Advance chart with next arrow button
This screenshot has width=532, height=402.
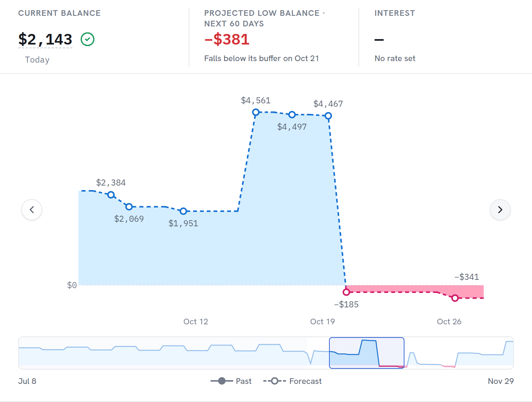500,210
